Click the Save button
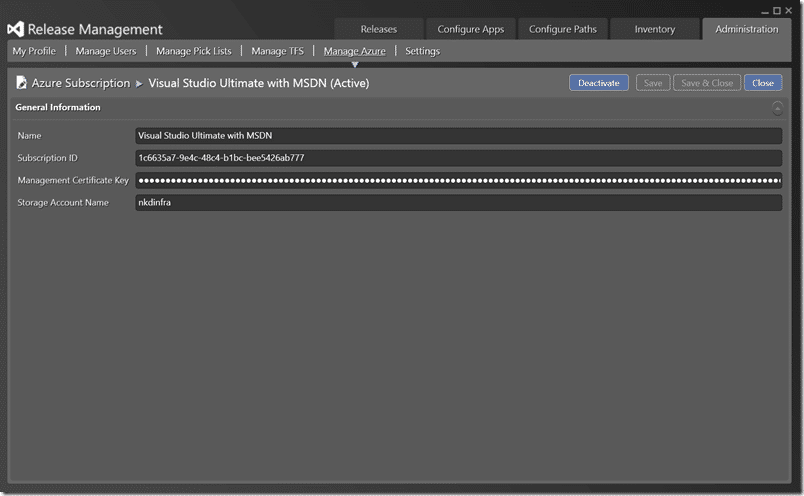This screenshot has height=496, width=804. pos(653,83)
